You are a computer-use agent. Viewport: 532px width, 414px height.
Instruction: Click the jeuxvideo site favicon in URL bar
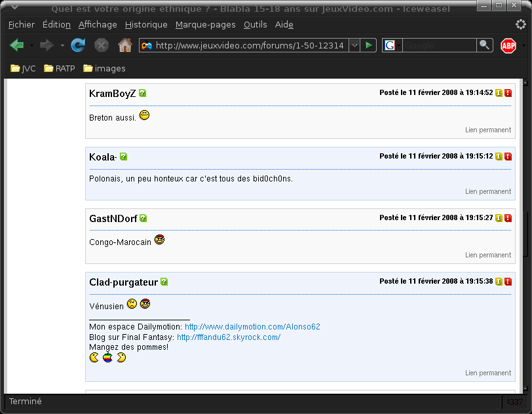(147, 45)
